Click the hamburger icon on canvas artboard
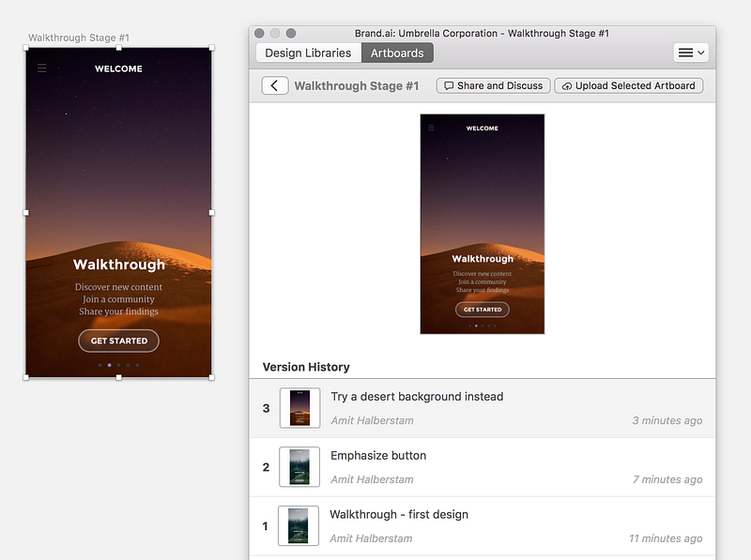 (42, 68)
